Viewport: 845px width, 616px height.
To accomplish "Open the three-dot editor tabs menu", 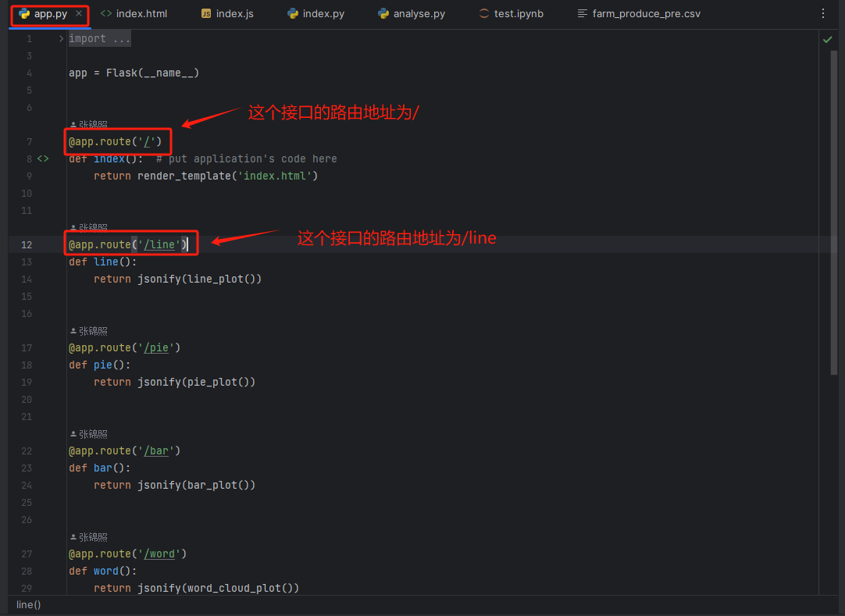I will coord(822,14).
